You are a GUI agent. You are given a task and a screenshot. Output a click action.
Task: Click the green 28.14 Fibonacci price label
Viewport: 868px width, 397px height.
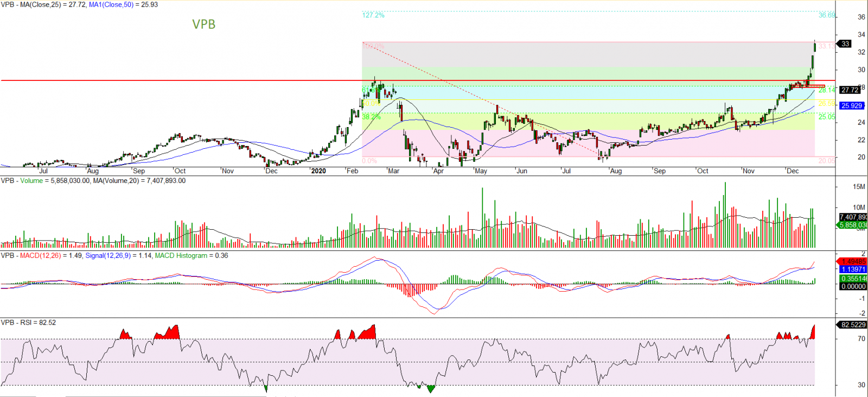[x=827, y=90]
